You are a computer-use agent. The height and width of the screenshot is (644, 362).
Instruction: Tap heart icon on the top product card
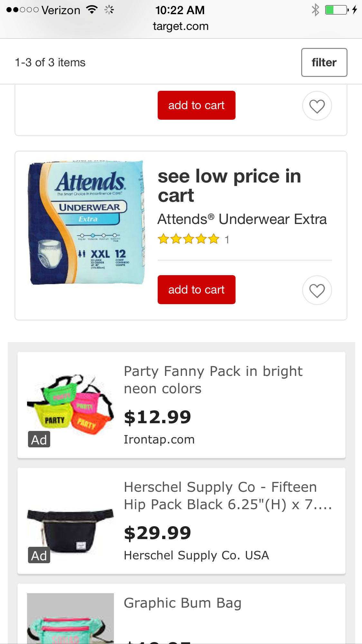[x=317, y=106]
